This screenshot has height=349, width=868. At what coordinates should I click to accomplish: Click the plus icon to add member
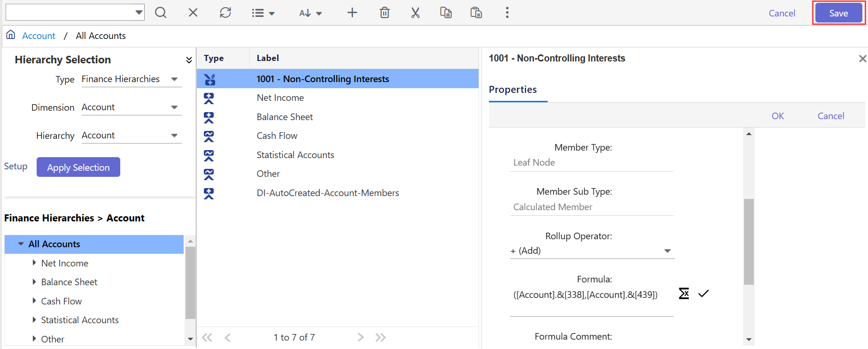352,13
